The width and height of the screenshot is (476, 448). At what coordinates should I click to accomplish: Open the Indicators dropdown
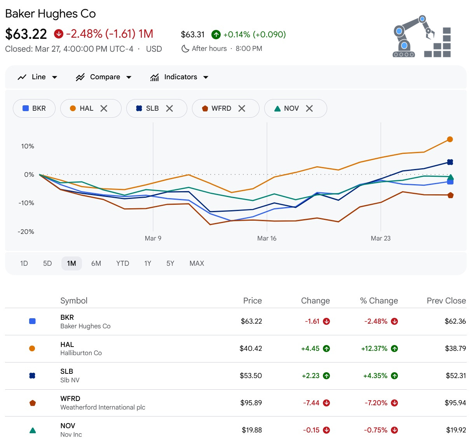(180, 77)
